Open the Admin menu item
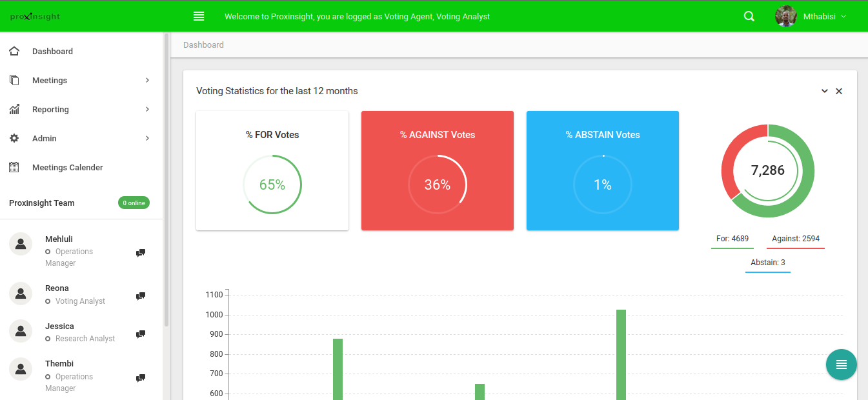 [81, 138]
